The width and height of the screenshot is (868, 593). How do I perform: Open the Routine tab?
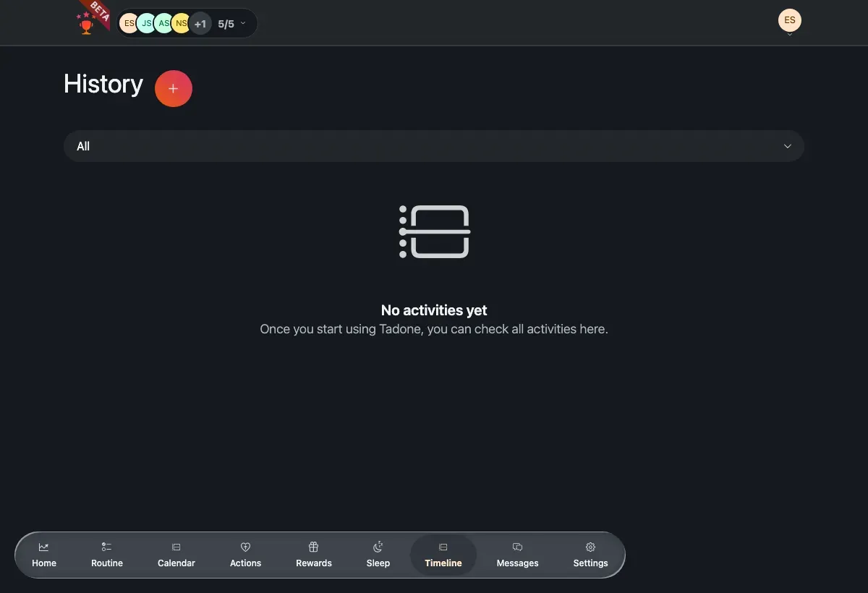point(107,555)
